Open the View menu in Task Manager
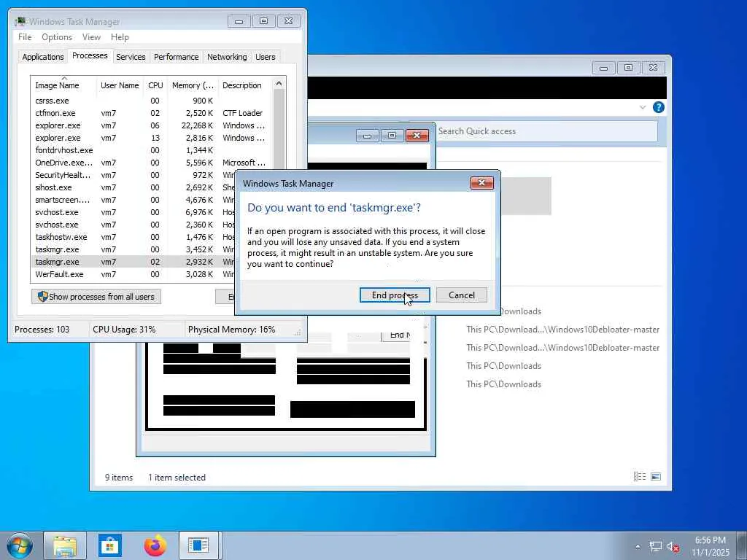Screen dimensions: 747x560 pyautogui.click(x=91, y=37)
